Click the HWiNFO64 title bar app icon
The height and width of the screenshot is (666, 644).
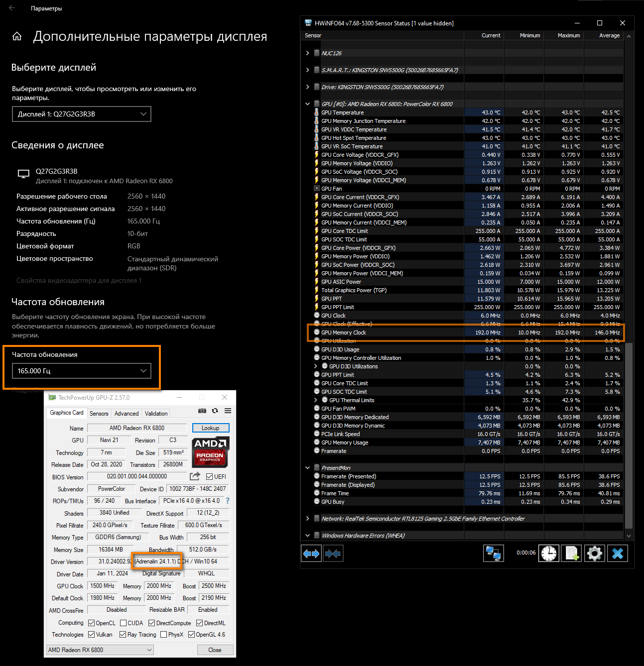click(x=308, y=23)
